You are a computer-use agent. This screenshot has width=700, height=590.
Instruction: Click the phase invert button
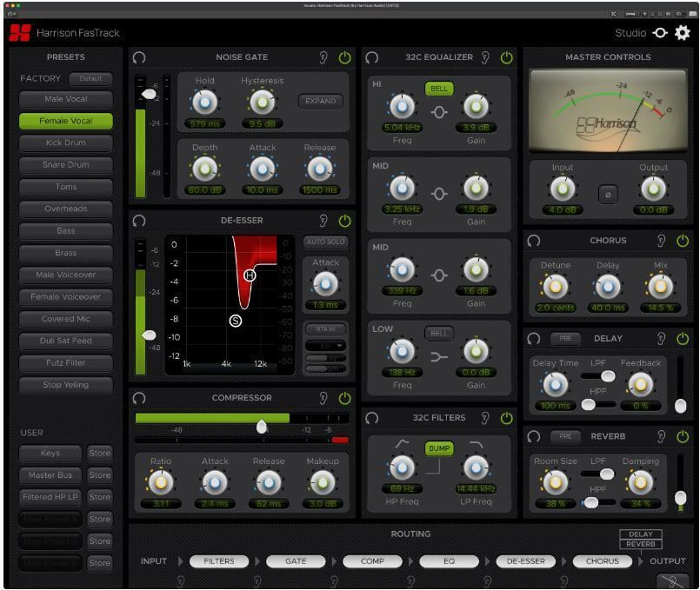click(608, 195)
